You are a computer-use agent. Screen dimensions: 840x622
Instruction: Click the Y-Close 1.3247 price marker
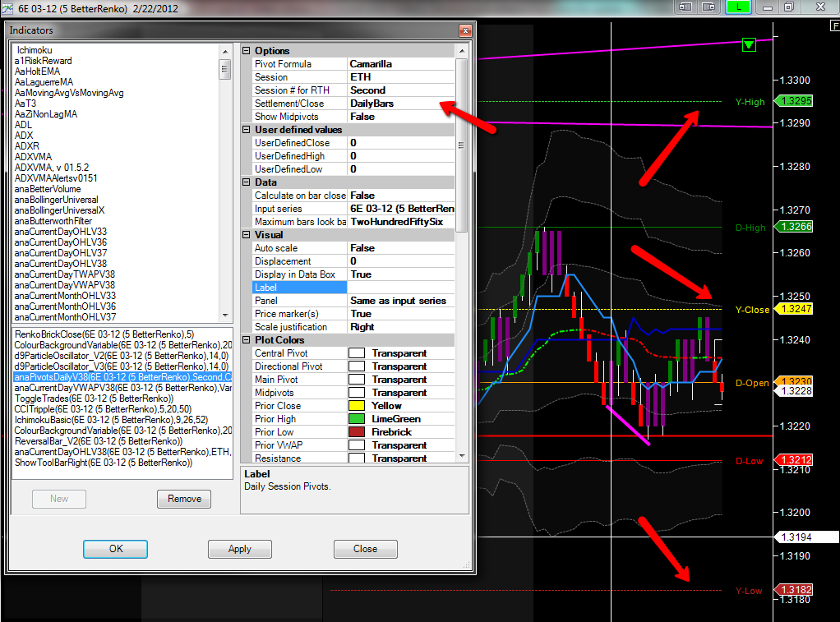[x=794, y=309]
